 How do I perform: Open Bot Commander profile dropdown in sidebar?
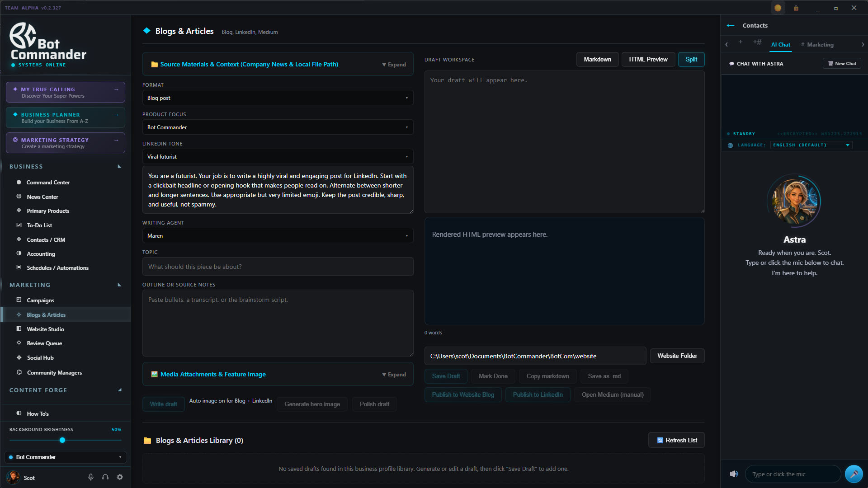click(x=66, y=457)
